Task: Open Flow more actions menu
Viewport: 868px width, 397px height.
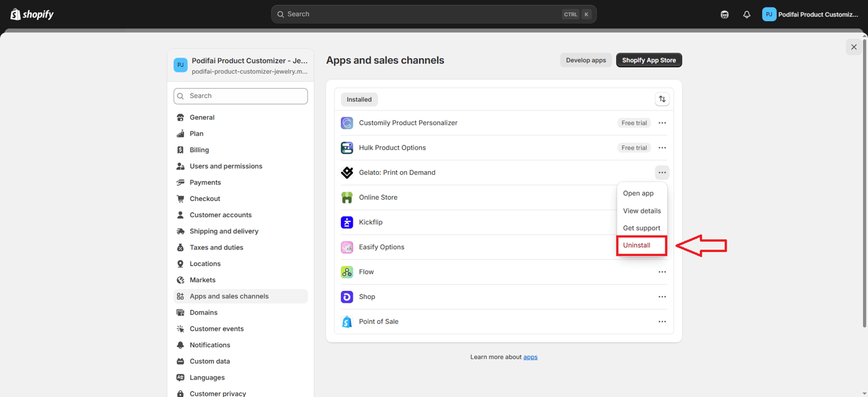Action: pyautogui.click(x=662, y=272)
